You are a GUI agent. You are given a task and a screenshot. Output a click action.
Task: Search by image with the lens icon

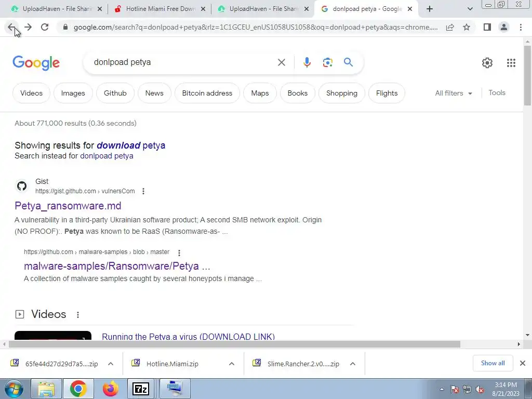tap(328, 62)
